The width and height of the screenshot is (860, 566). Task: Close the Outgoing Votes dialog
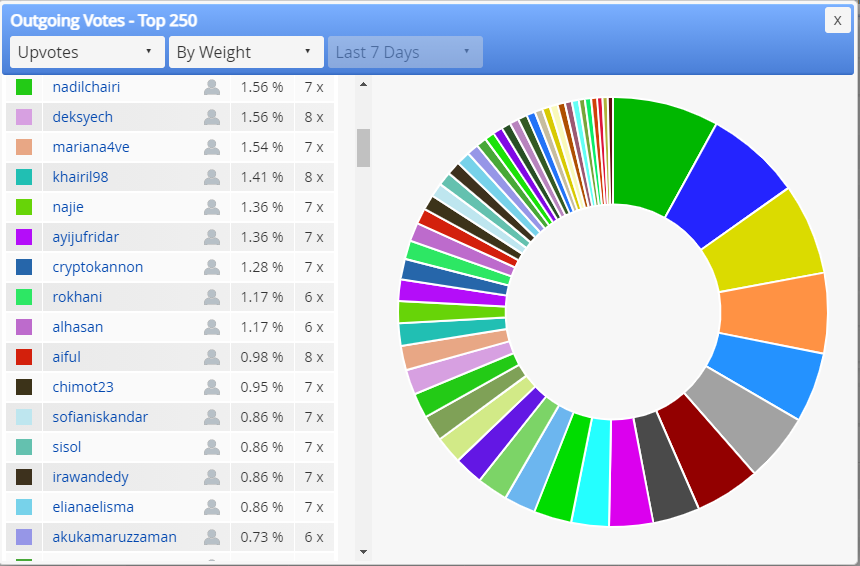(838, 20)
